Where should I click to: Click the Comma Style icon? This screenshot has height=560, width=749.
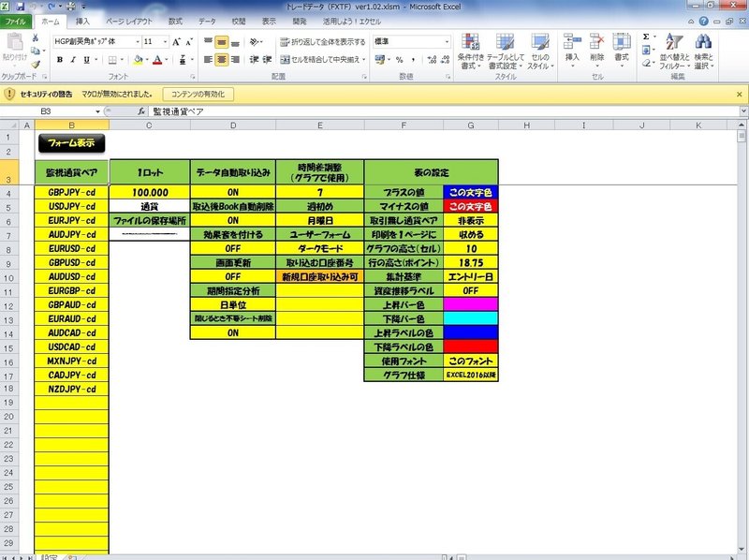click(413, 60)
